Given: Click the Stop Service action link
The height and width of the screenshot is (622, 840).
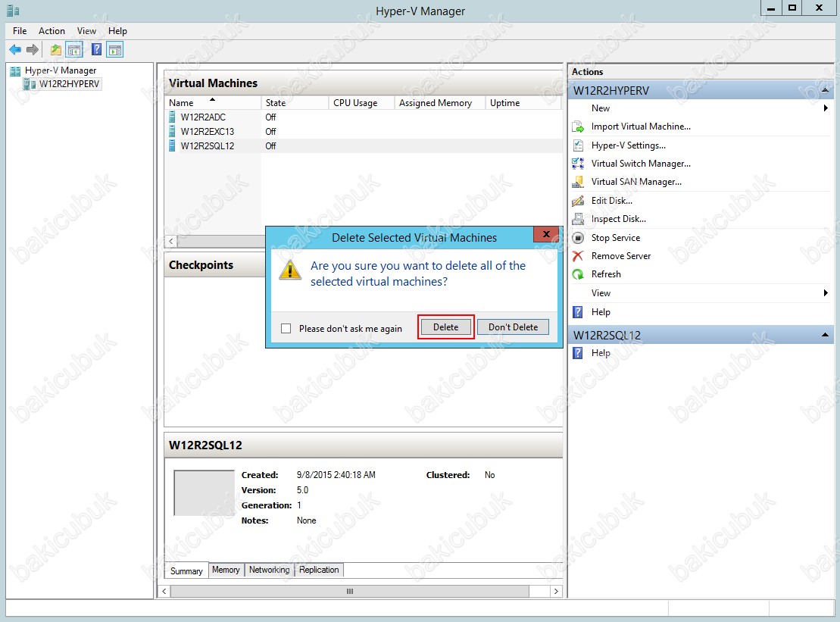Looking at the screenshot, I should click(x=616, y=238).
